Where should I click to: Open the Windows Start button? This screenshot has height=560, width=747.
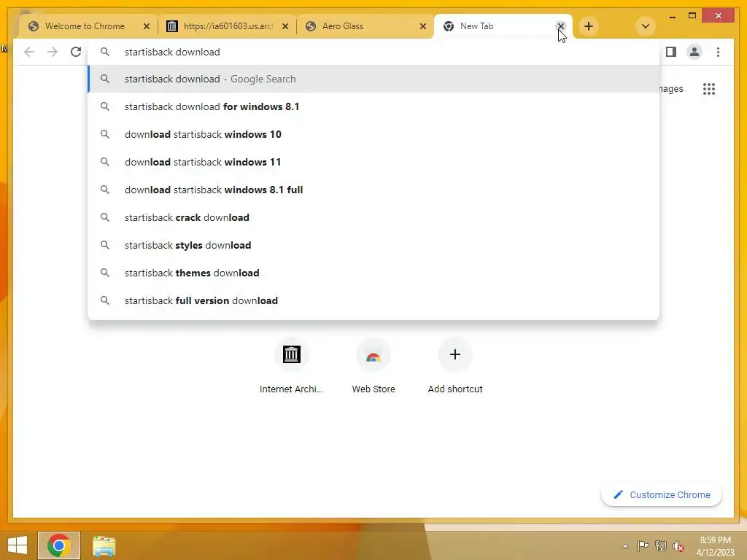click(18, 545)
